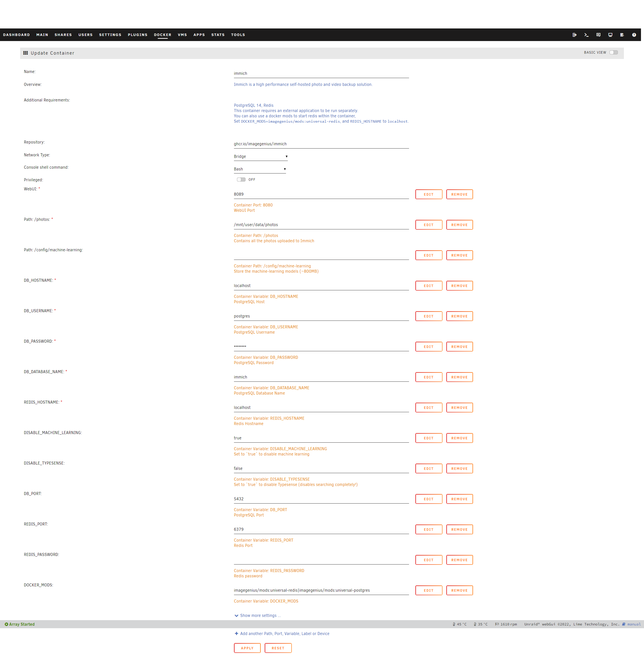Screen dimensions: 644x669
Task: Open the system log icon
Action: [622, 35]
